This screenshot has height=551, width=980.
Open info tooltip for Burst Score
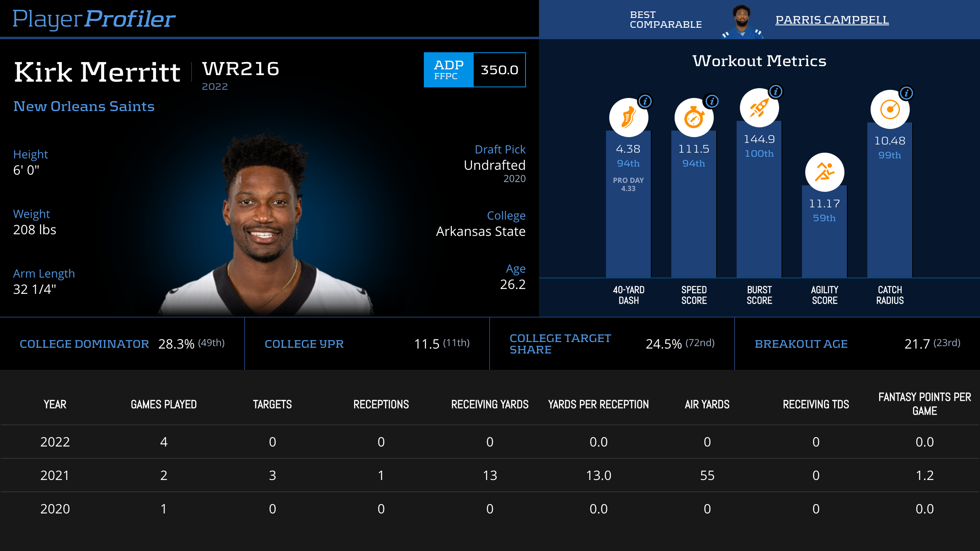(x=776, y=91)
